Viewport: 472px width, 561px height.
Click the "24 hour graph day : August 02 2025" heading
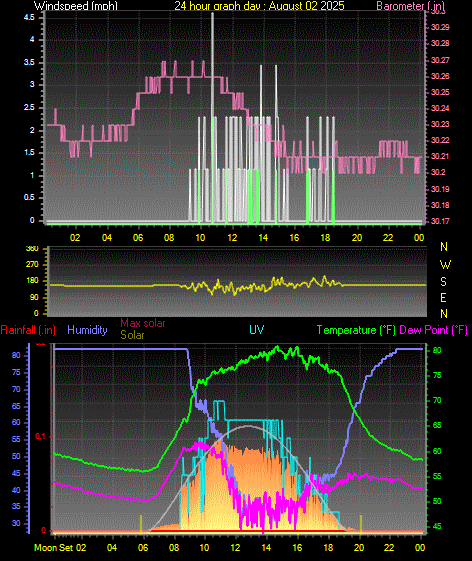tap(259, 6)
